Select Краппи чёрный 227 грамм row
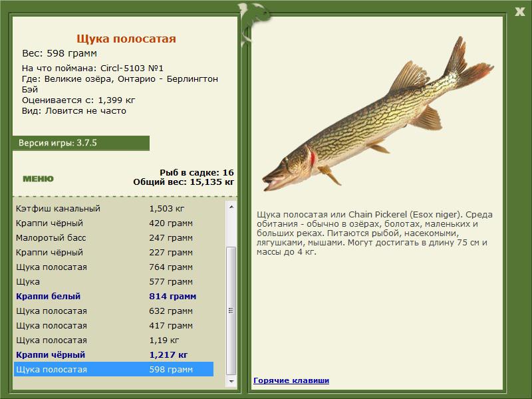Viewport: 532px width, 399px height. coord(114,252)
